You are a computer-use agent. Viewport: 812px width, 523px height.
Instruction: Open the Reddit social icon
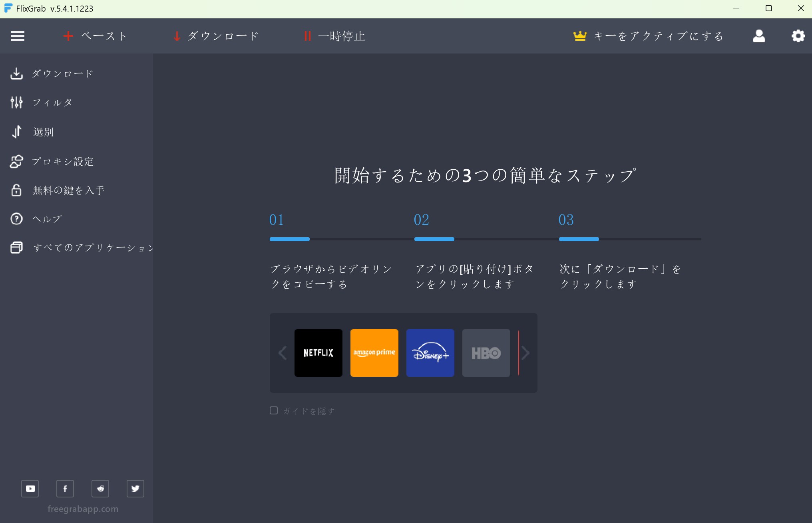click(100, 489)
